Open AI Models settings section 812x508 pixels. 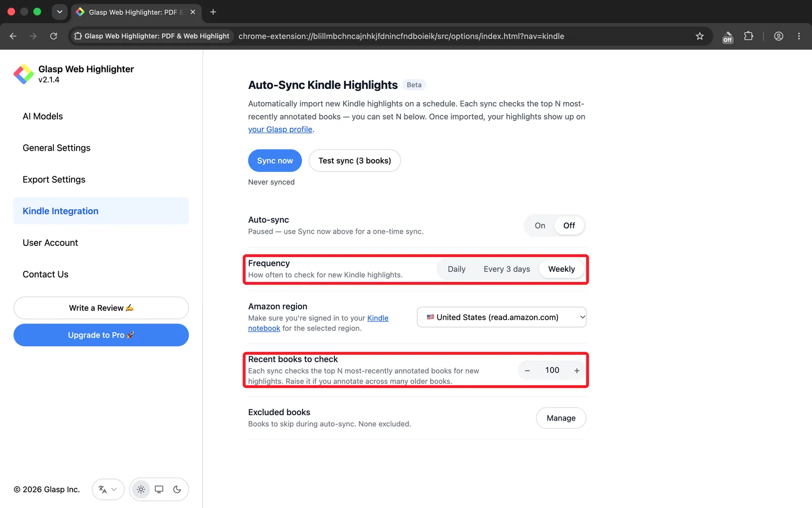tap(101, 116)
